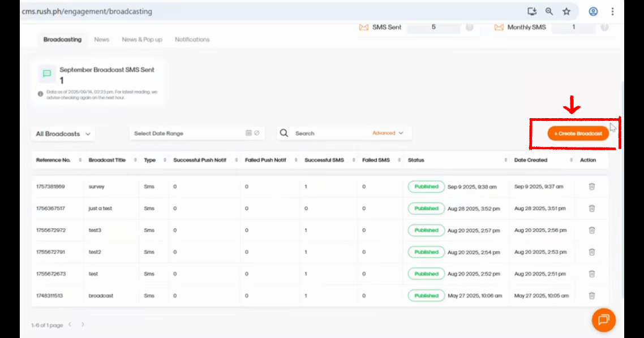Open the Notifications tab
644x338 pixels.
coord(192,40)
